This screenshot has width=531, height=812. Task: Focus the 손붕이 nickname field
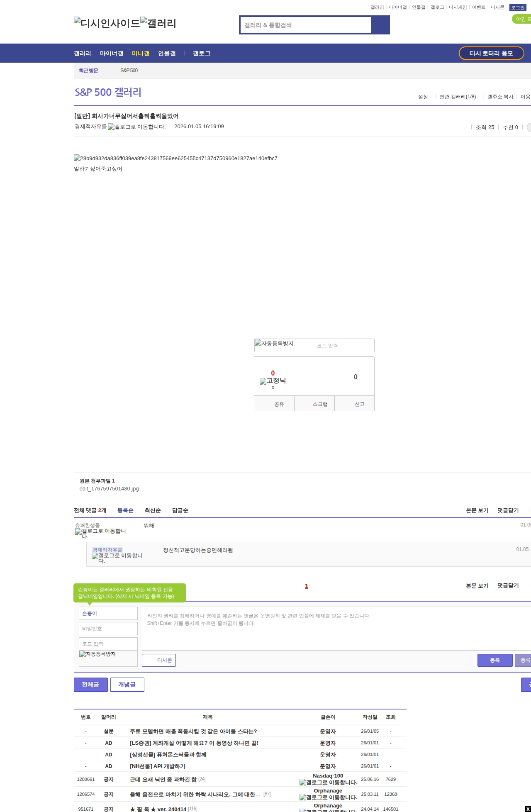pyautogui.click(x=108, y=613)
